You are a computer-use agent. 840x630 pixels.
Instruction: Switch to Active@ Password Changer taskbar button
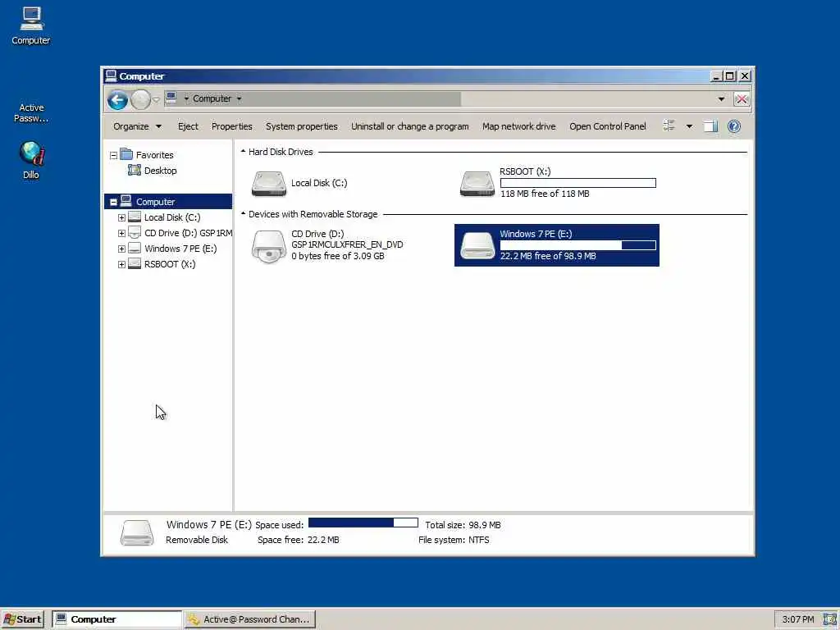click(250, 619)
